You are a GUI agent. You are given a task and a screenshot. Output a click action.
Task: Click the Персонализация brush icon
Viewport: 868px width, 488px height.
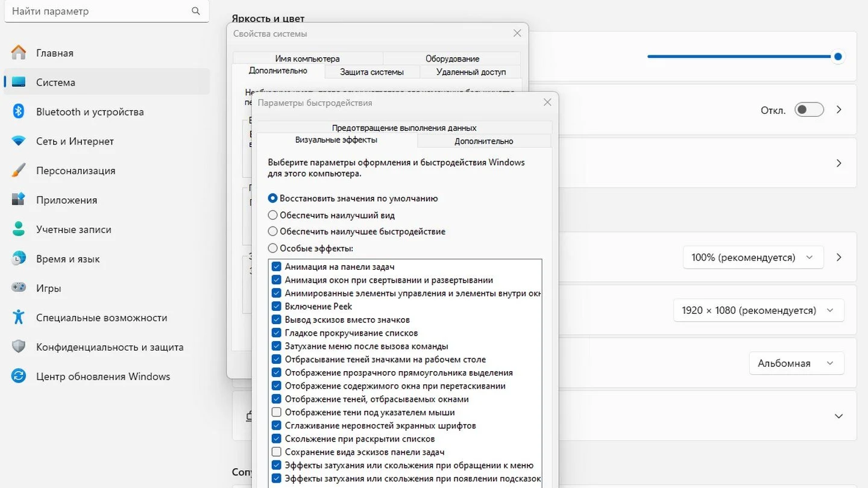coord(19,170)
